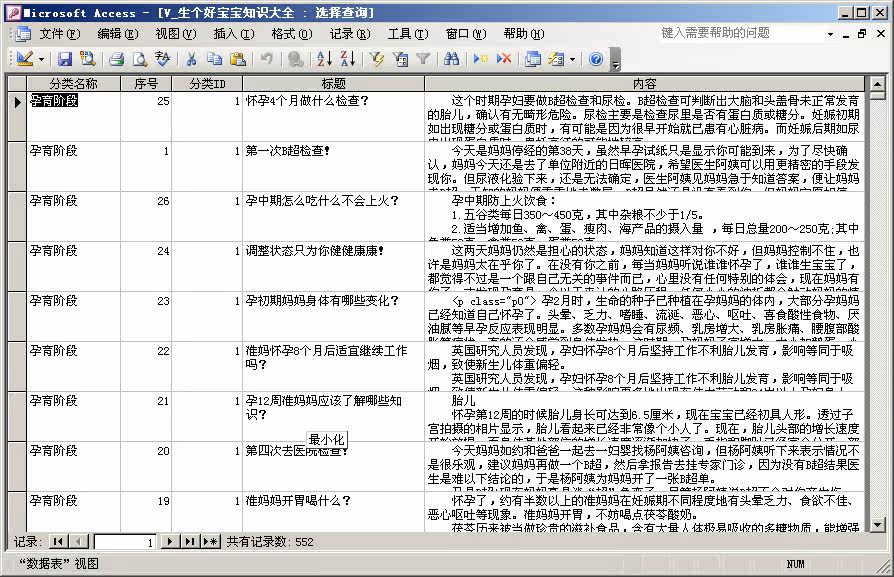Sort descending with the Z-A icon
The height and width of the screenshot is (577, 894).
347,59
